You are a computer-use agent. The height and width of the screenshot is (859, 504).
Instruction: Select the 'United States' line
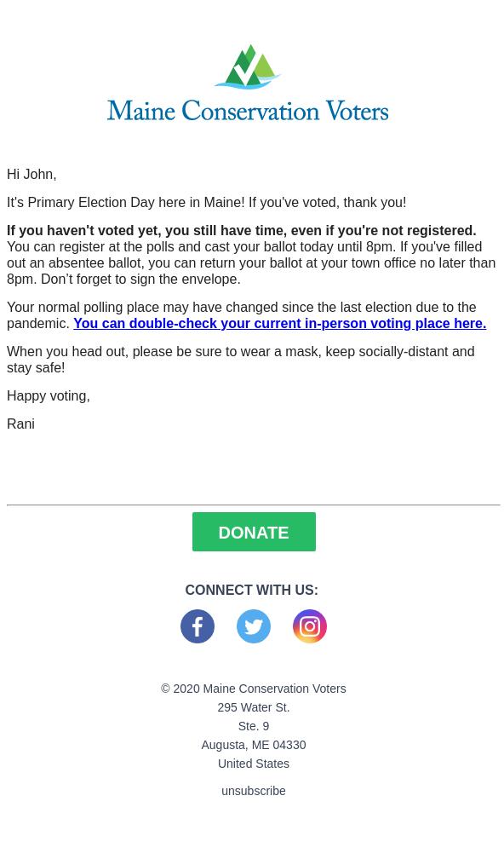[x=253, y=764]
